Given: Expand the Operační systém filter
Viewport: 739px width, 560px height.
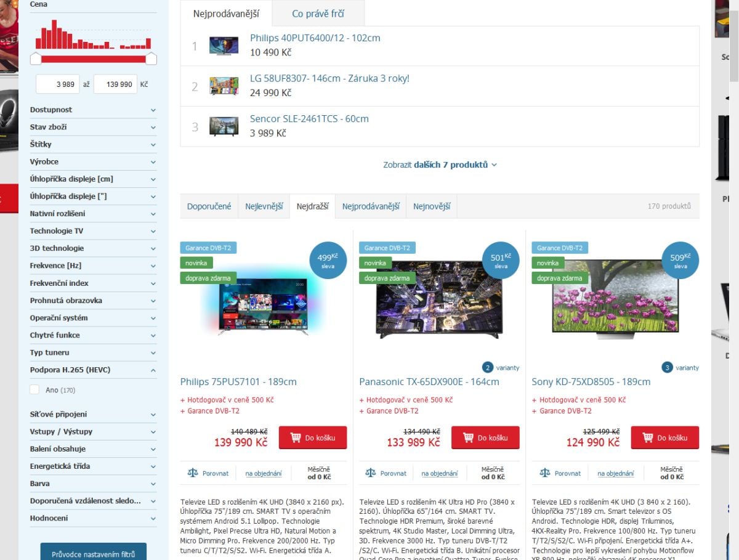Looking at the screenshot, I should tap(93, 318).
